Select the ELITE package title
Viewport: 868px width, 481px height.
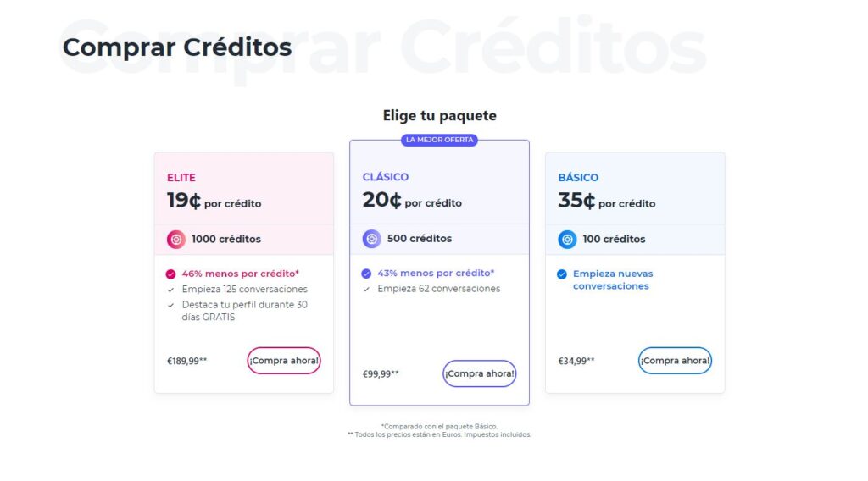pyautogui.click(x=181, y=178)
